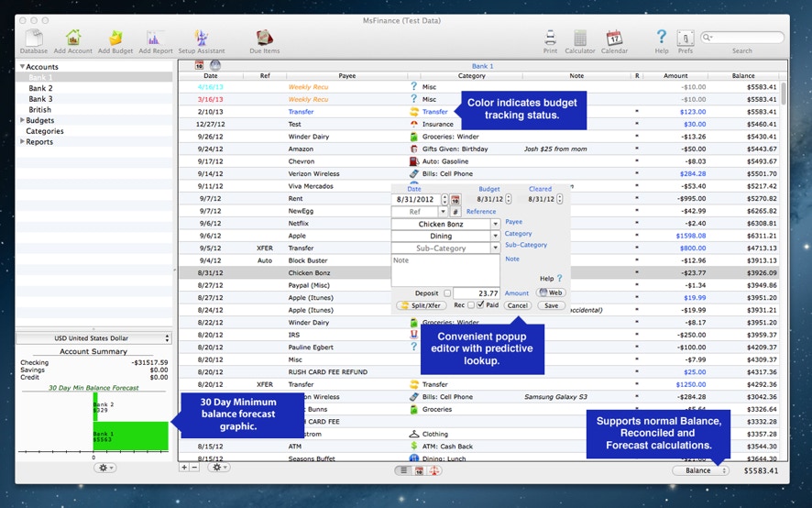This screenshot has width=812, height=508.
Task: Open the Due Items list
Action: point(265,38)
